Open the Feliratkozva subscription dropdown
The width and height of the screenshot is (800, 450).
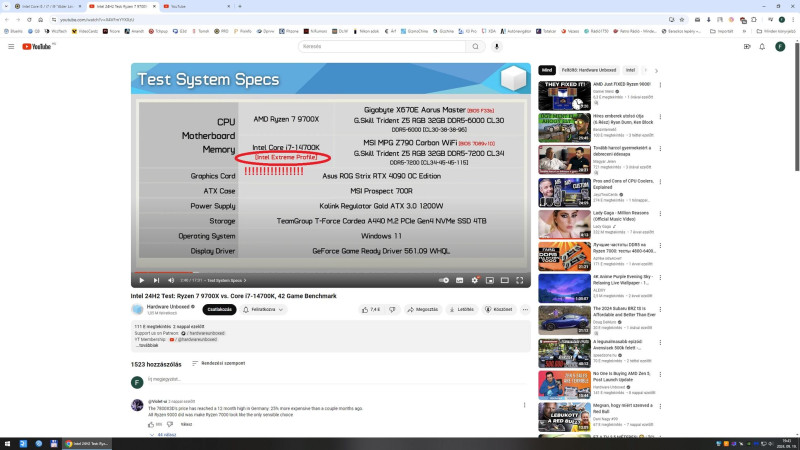coord(263,310)
